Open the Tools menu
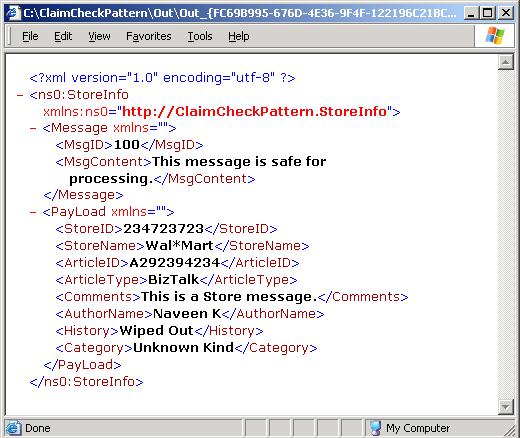This screenshot has width=520, height=438. point(200,36)
